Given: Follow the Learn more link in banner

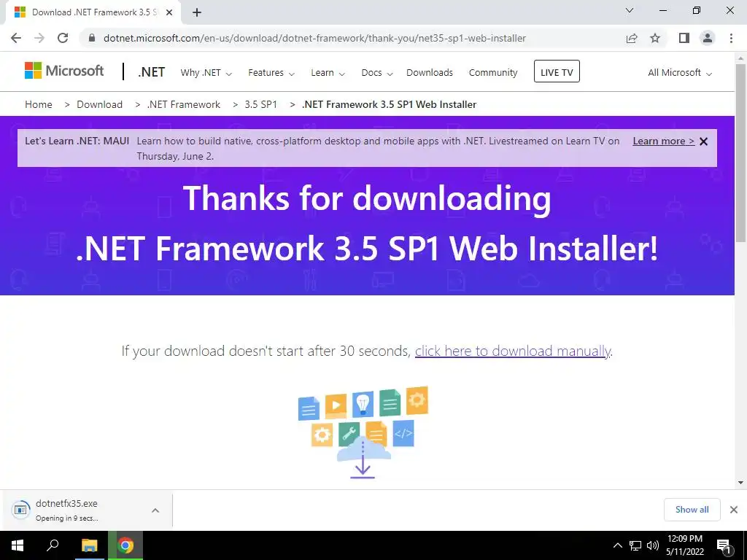Looking at the screenshot, I should coord(664,141).
